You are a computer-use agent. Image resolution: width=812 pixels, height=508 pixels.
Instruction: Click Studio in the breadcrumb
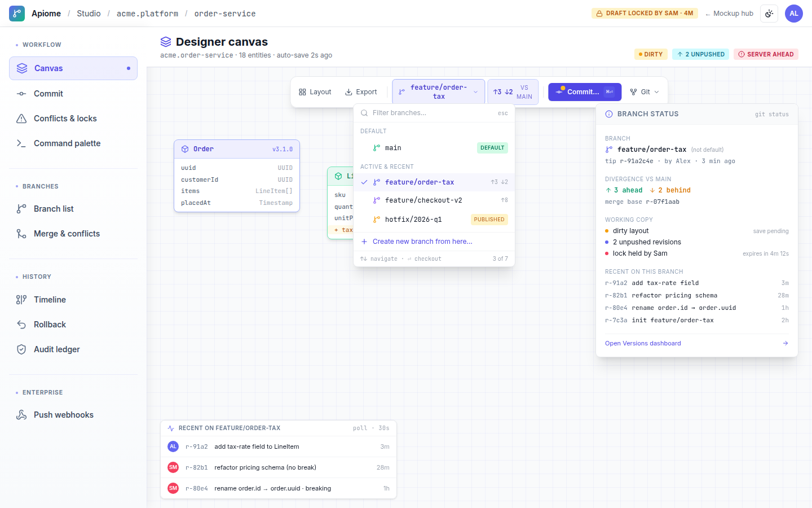89,14
